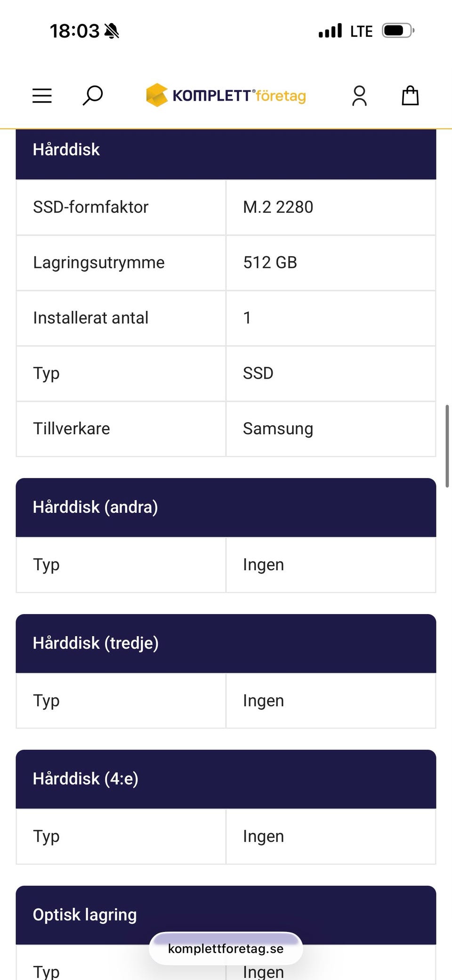
Task: Select the M.2 2280 value cell
Action: 331,207
